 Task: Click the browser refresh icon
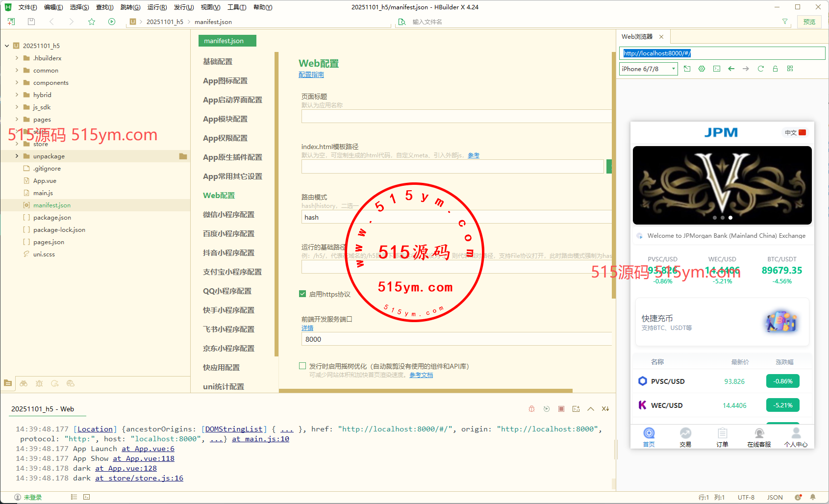coord(760,69)
